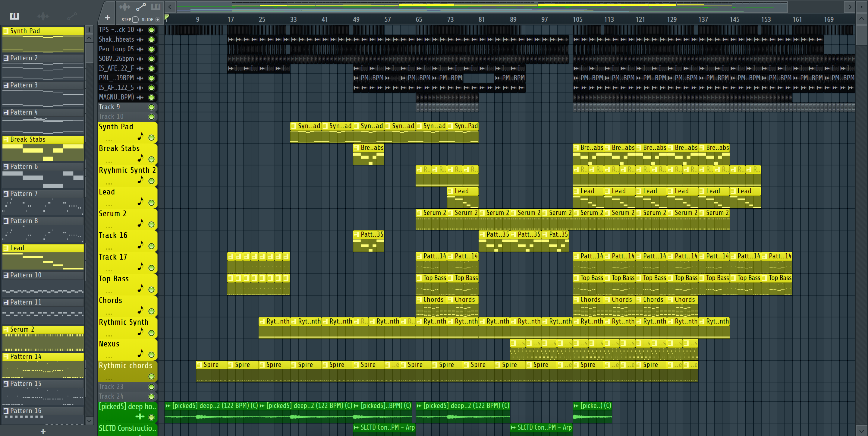
Task: Mute the SOBV..26bpm track
Action: click(152, 59)
